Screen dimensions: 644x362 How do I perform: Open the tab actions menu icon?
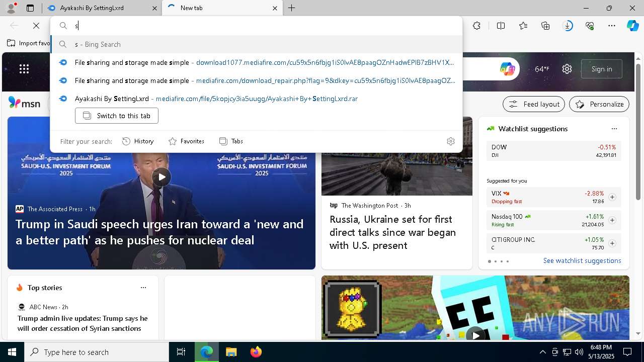30,8
